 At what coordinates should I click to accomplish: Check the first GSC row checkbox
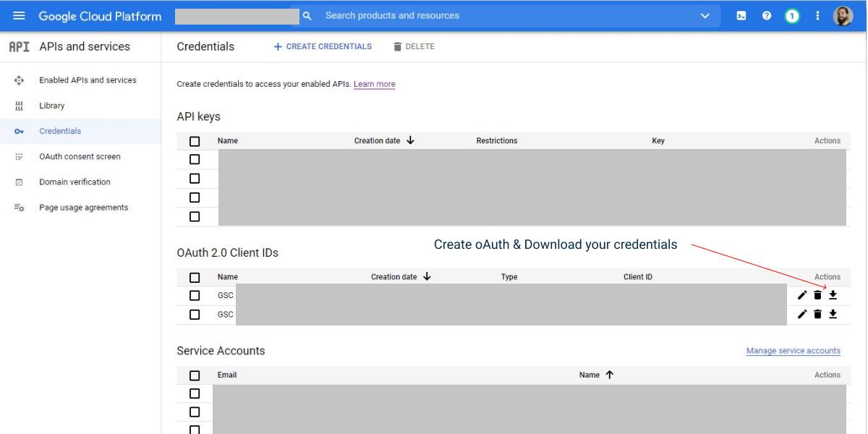point(195,295)
